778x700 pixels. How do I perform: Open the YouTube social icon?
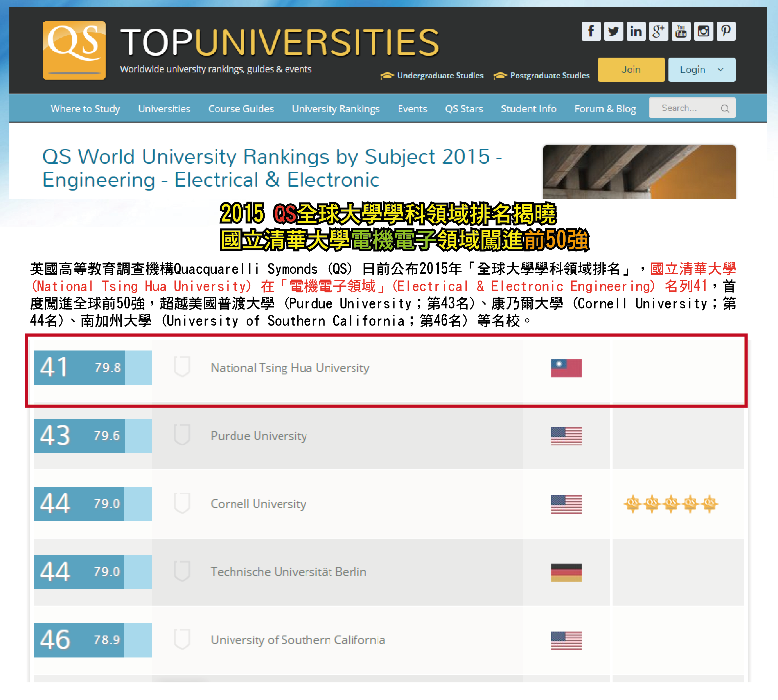click(681, 31)
